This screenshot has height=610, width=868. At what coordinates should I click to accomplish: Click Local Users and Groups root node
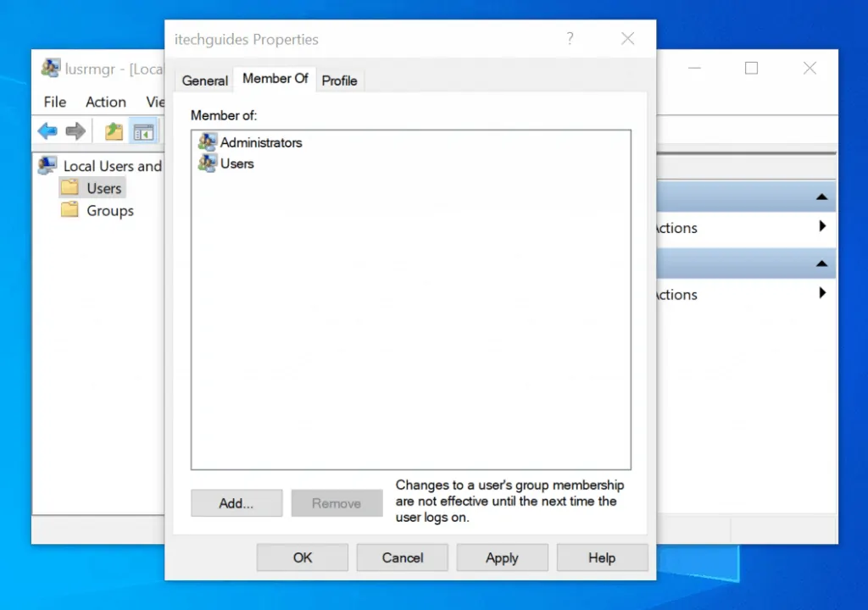[x=111, y=166]
